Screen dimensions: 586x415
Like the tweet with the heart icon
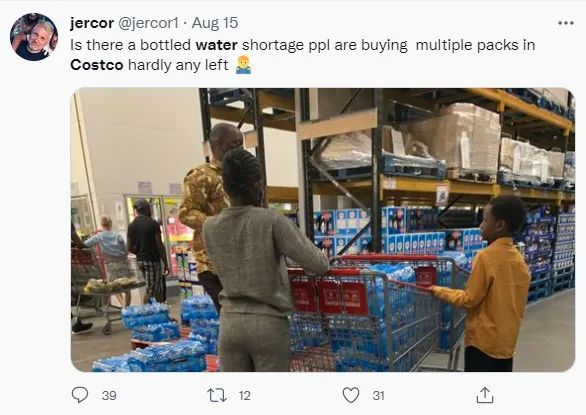(x=351, y=395)
